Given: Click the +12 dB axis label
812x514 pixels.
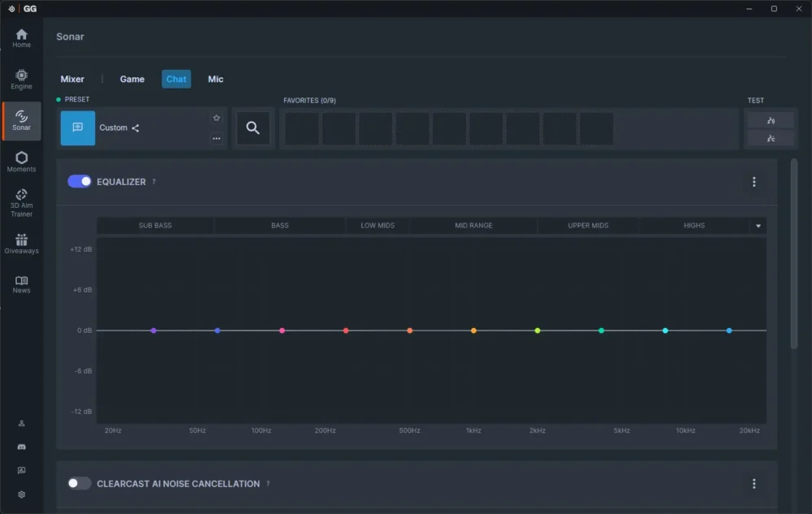Looking at the screenshot, I should tap(80, 249).
